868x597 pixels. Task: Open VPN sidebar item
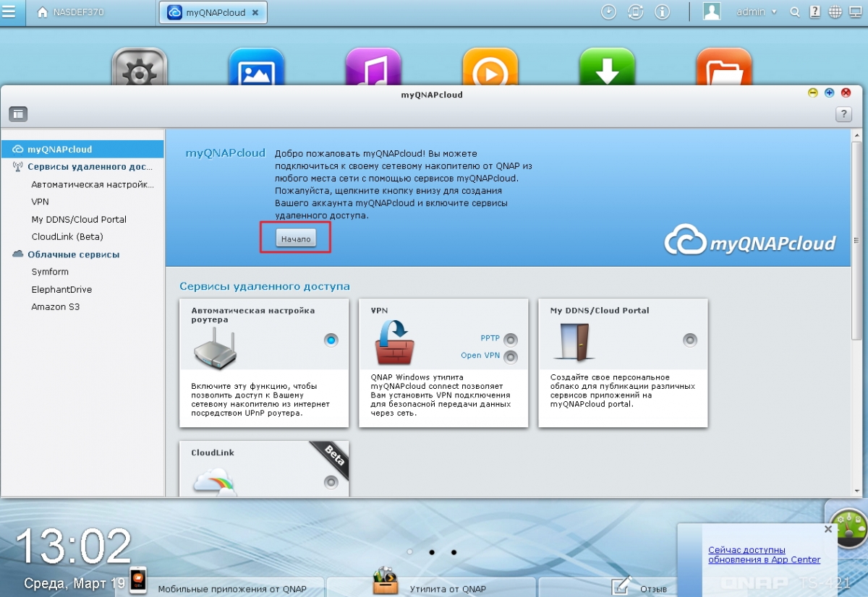pyautogui.click(x=40, y=202)
